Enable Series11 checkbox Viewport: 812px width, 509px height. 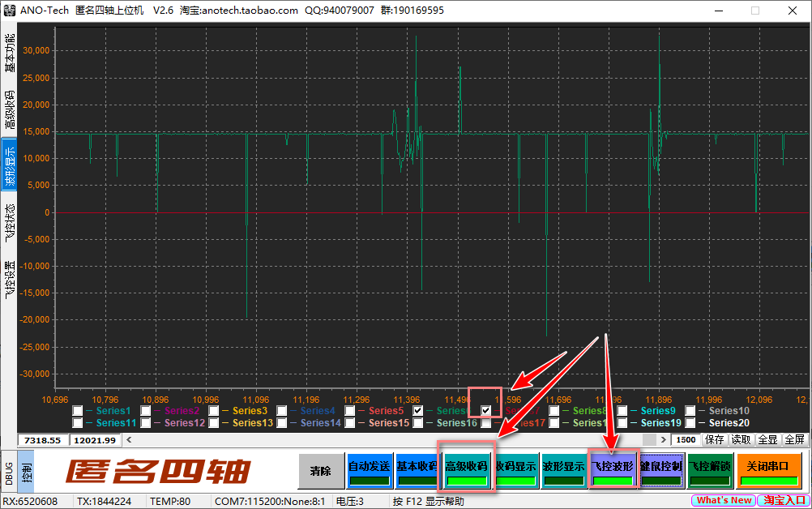click(x=77, y=423)
